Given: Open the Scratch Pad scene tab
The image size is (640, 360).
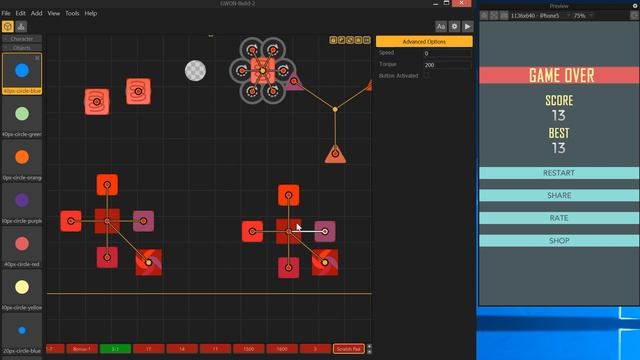Looking at the screenshot, I should click(x=349, y=349).
